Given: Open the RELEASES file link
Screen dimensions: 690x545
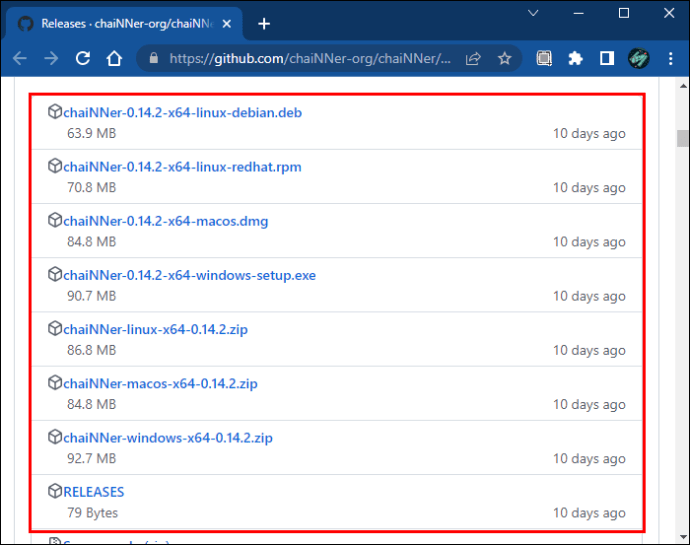Looking at the screenshot, I should point(94,492).
